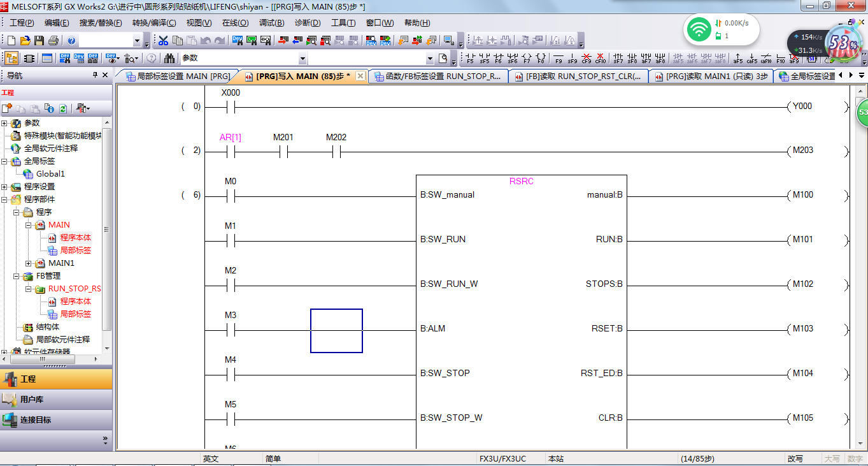Click the Print icon in toolbar

[x=53, y=41]
